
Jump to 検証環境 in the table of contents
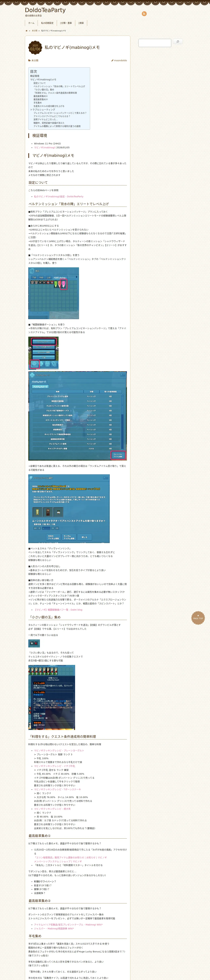click(x=35, y=76)
